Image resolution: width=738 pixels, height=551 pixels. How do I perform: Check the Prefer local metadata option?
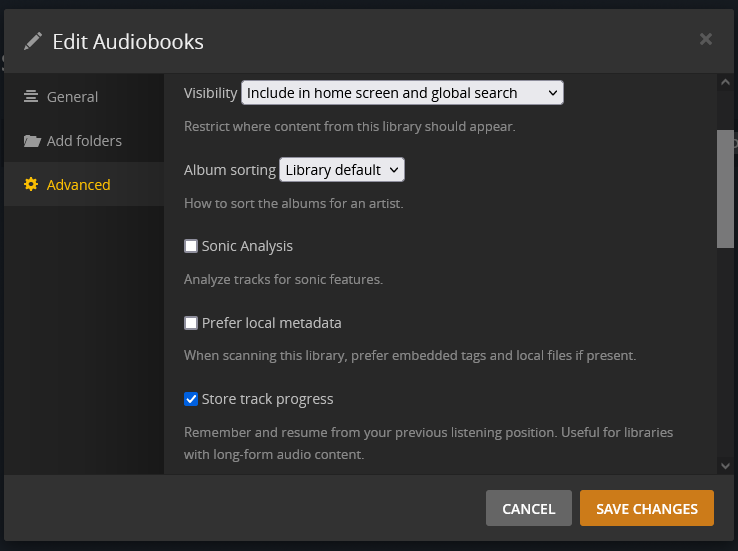click(x=191, y=323)
